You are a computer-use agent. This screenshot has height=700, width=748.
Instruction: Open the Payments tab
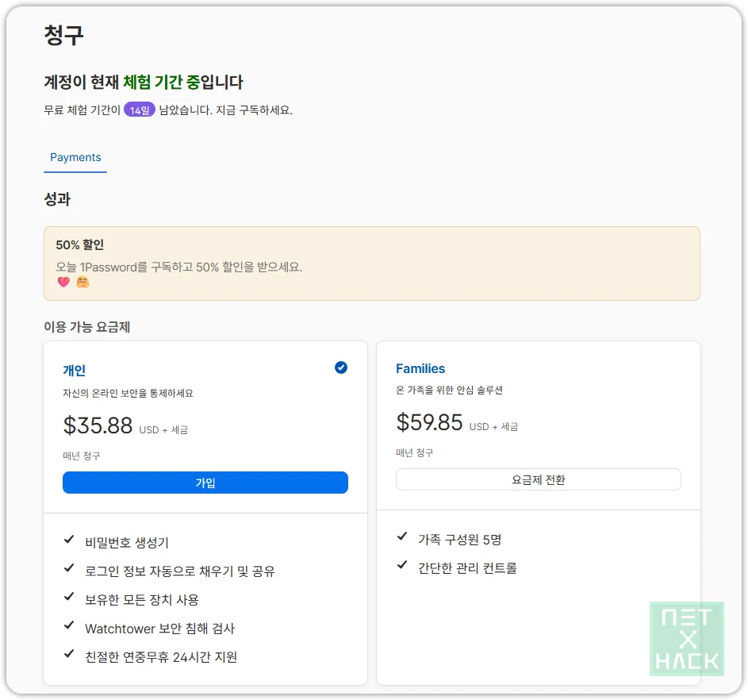tap(75, 157)
